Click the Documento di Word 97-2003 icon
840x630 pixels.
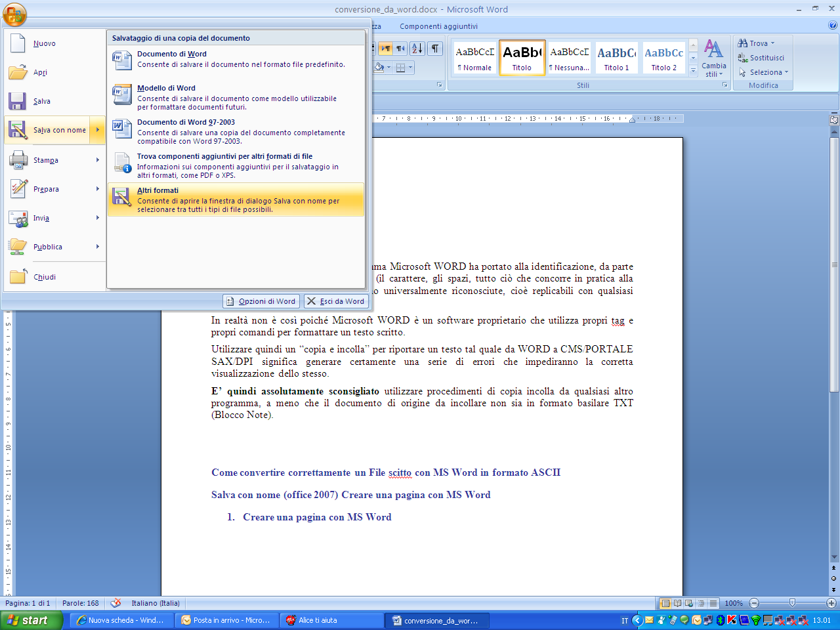(x=122, y=129)
